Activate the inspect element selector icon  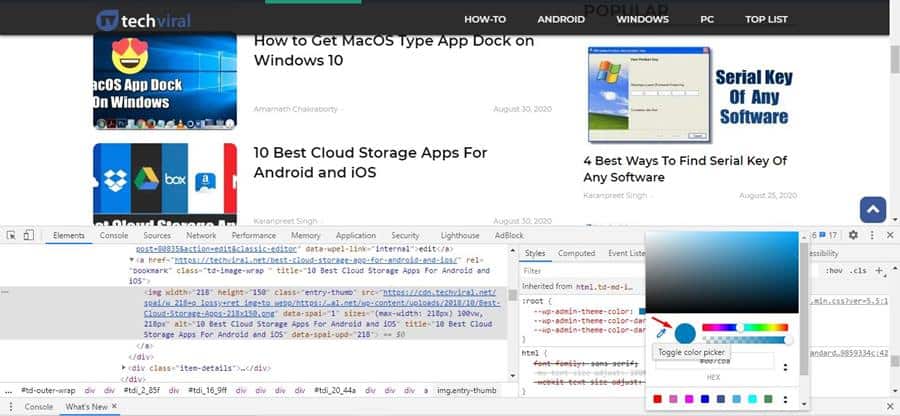(11, 235)
